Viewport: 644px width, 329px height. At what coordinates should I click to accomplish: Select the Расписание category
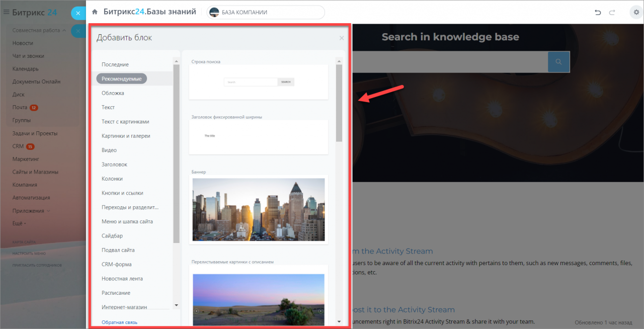pos(116,293)
